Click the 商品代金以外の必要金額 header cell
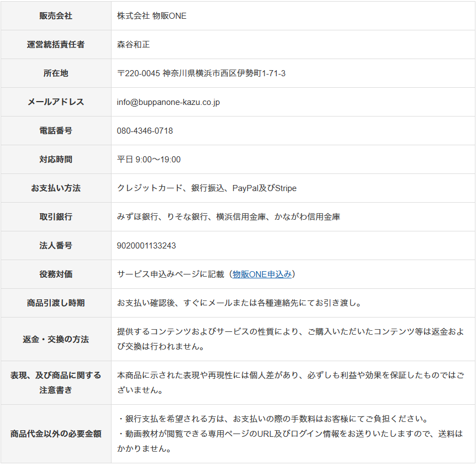476x465 pixels. (x=56, y=434)
